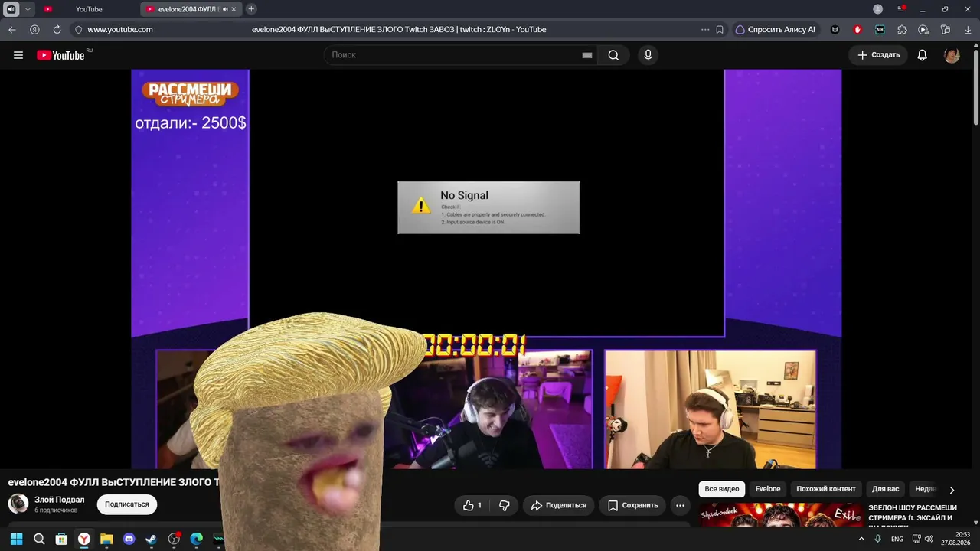Screen dimensions: 980x551
Task: Open Microsoft Edge from the taskbar
Action: click(196, 539)
